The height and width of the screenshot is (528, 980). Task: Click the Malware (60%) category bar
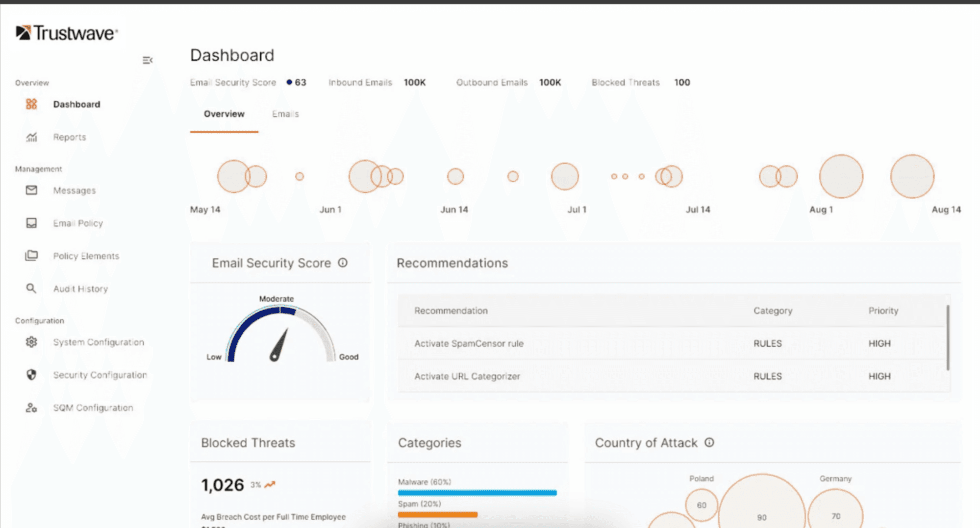pyautogui.click(x=477, y=493)
